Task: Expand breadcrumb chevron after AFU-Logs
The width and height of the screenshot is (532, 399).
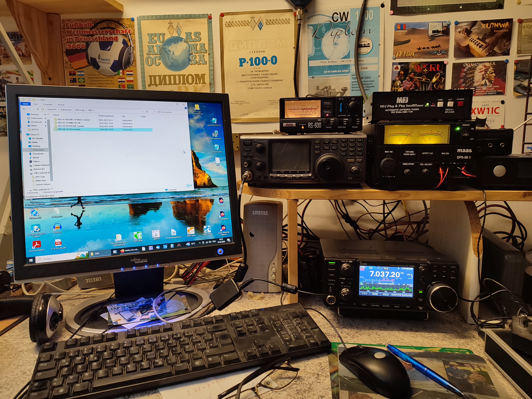Action: click(x=86, y=110)
